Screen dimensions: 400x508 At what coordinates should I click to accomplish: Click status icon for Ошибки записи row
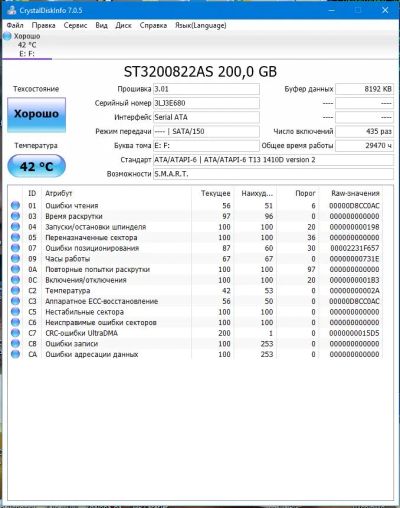click(15, 344)
